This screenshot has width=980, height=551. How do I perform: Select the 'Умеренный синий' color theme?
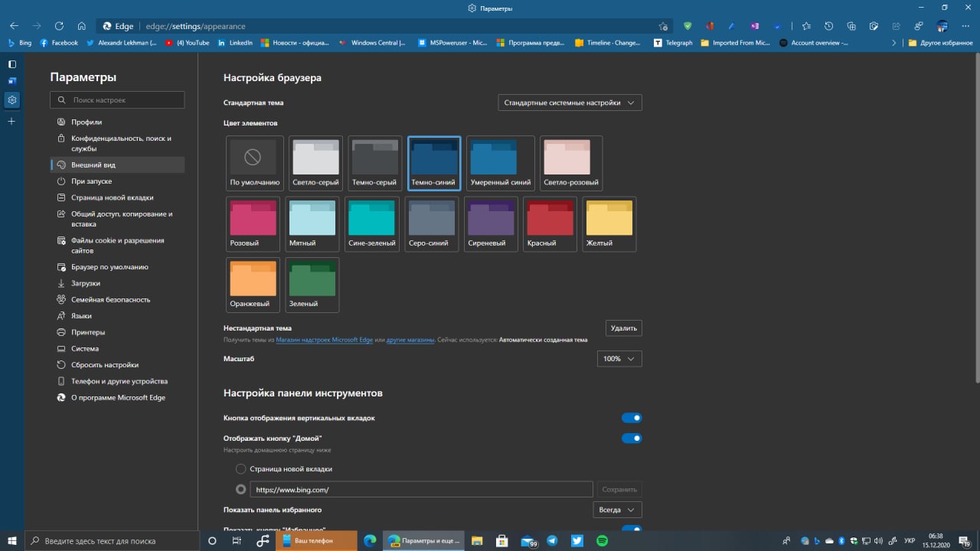(500, 163)
